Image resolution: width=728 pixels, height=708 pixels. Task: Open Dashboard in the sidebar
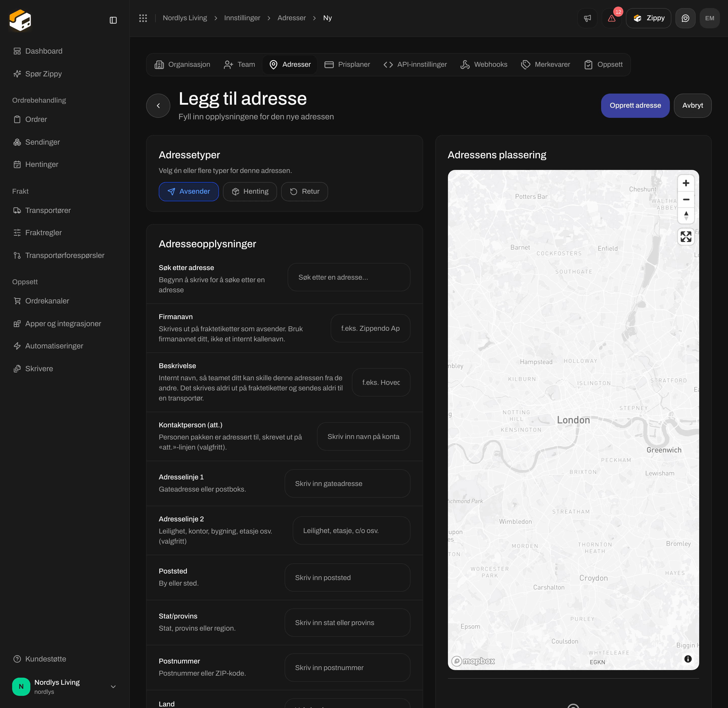[65, 51]
